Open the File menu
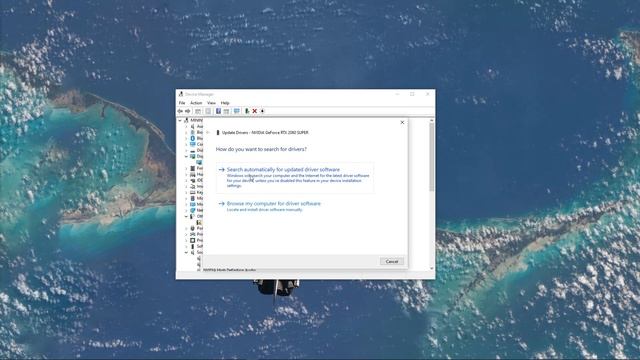The width and height of the screenshot is (640, 360). coord(182,103)
